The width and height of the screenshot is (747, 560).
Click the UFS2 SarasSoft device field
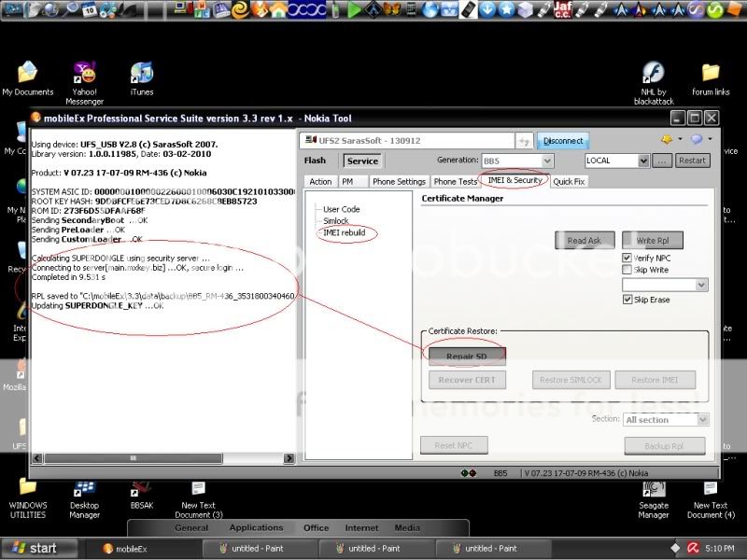click(x=408, y=141)
